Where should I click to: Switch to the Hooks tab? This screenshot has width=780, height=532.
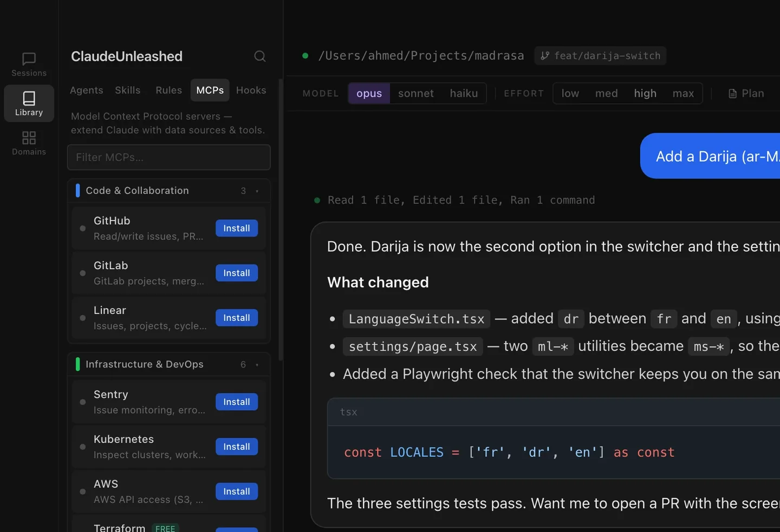251,90
